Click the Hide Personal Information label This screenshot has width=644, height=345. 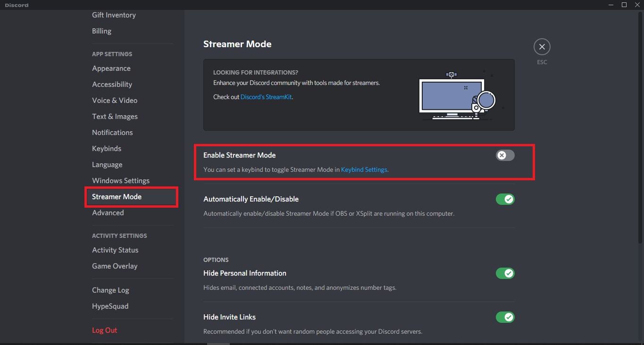(x=245, y=273)
